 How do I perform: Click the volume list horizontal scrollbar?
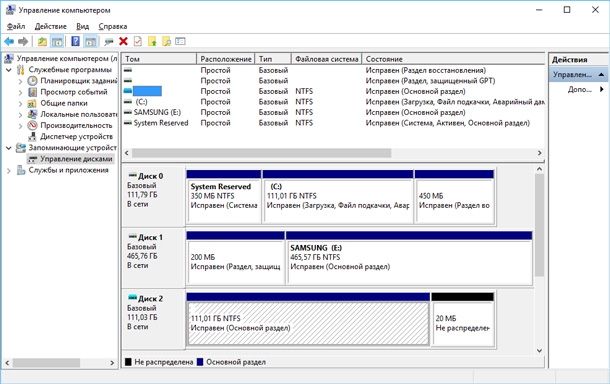tap(261, 153)
